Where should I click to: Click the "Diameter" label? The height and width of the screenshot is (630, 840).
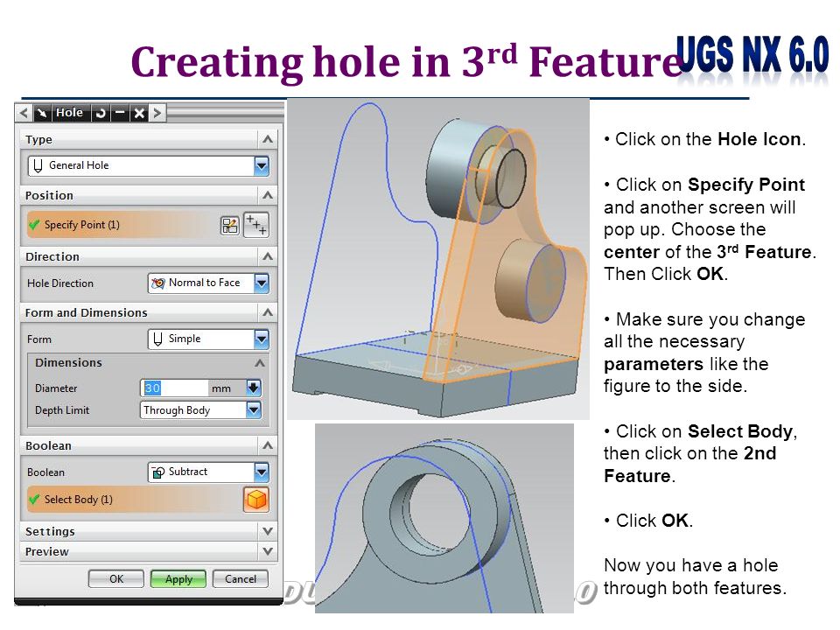(56, 388)
